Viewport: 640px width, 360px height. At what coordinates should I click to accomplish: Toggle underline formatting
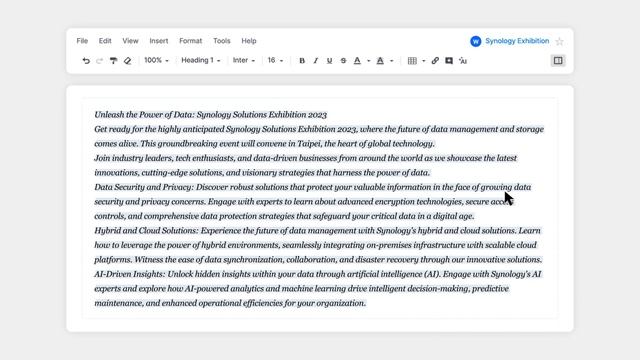click(329, 61)
